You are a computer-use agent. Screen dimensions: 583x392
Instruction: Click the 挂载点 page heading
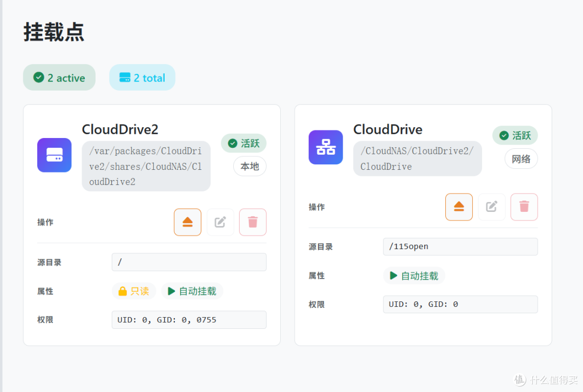pyautogui.click(x=54, y=32)
